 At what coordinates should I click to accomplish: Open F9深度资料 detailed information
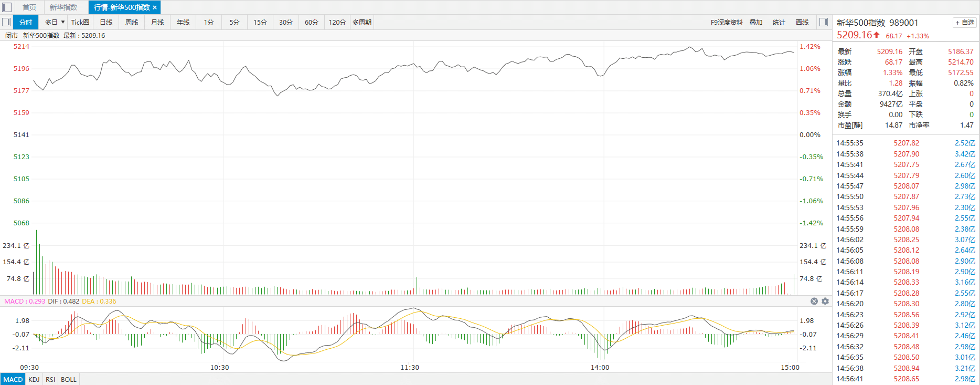pyautogui.click(x=727, y=22)
